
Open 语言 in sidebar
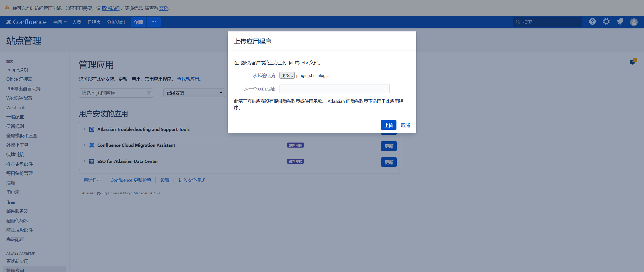[x=11, y=202]
